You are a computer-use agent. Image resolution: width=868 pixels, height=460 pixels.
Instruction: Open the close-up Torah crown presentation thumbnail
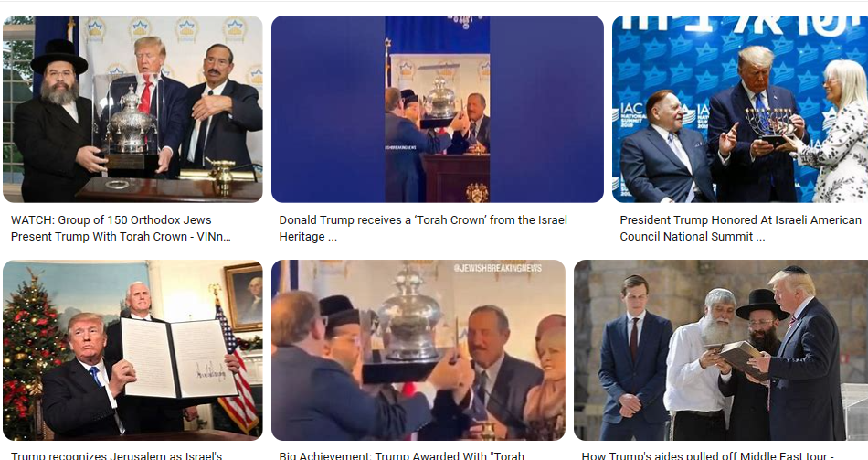click(x=418, y=350)
